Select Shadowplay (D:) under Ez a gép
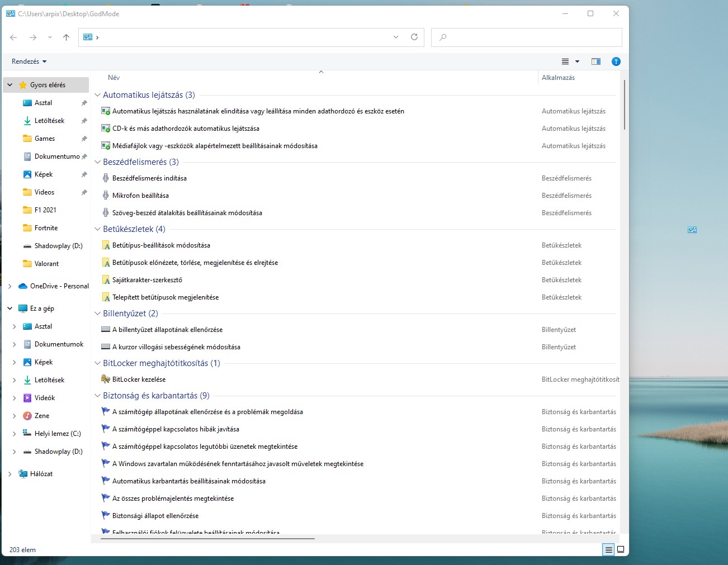 (58, 452)
